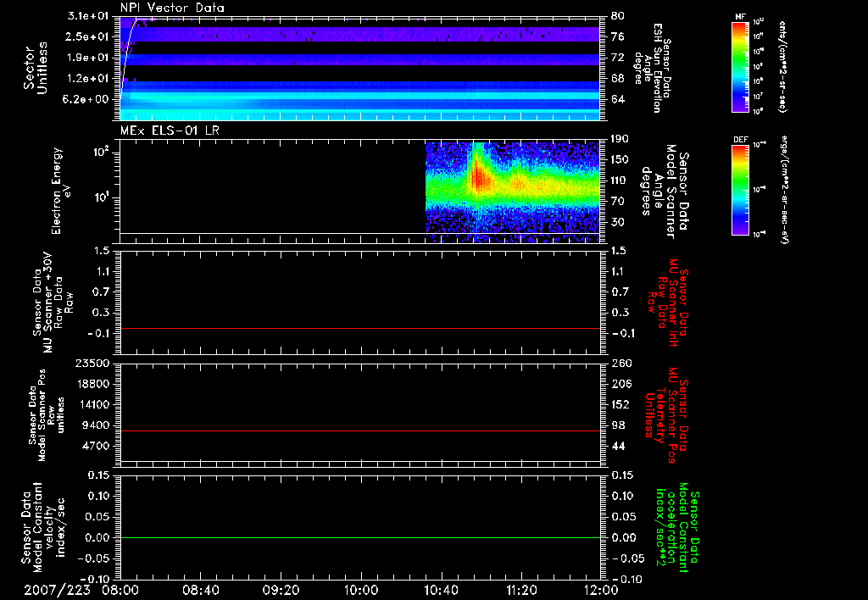Click the 11:20 time axis label
Screen dimensions: 868x600
[520, 589]
